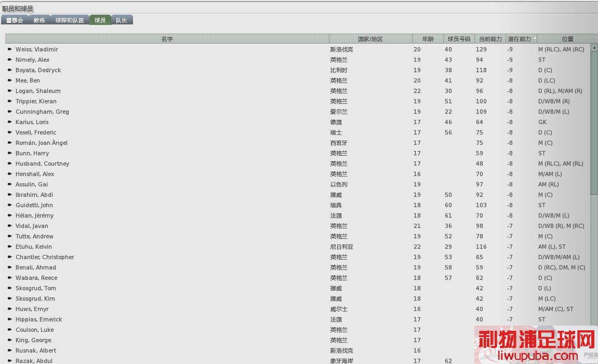This screenshot has height=364, width=598.
Task: Select player Hélan, Jérémy
Action: 34,215
